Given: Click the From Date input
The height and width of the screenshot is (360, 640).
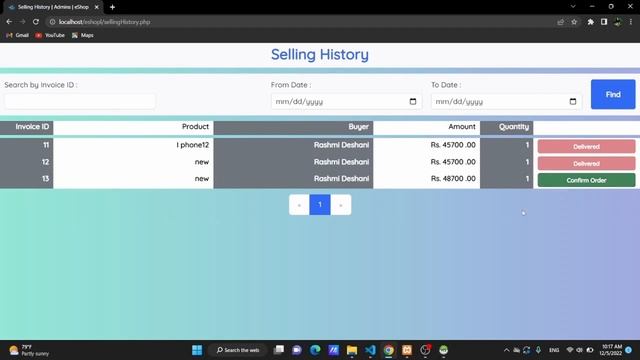Looking at the screenshot, I should [346, 101].
